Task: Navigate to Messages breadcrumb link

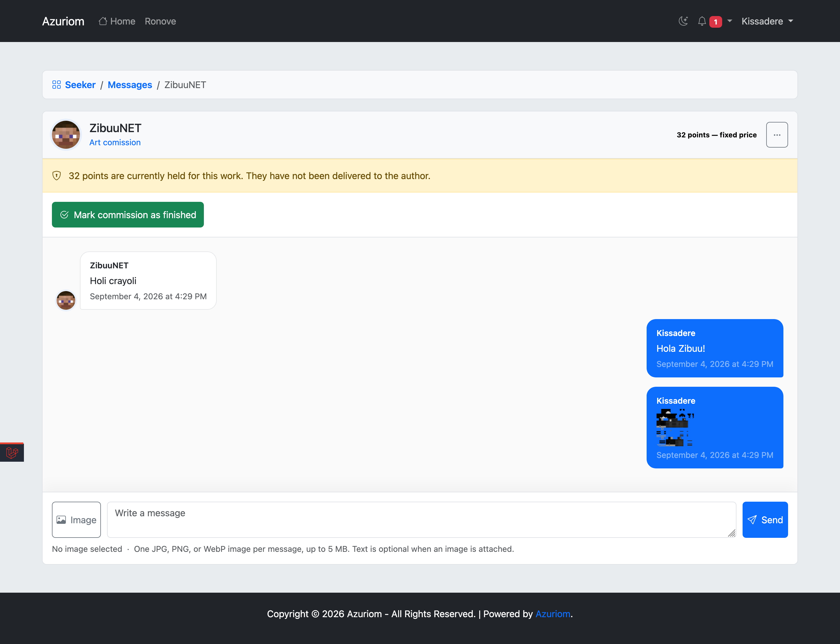Action: 129,85
